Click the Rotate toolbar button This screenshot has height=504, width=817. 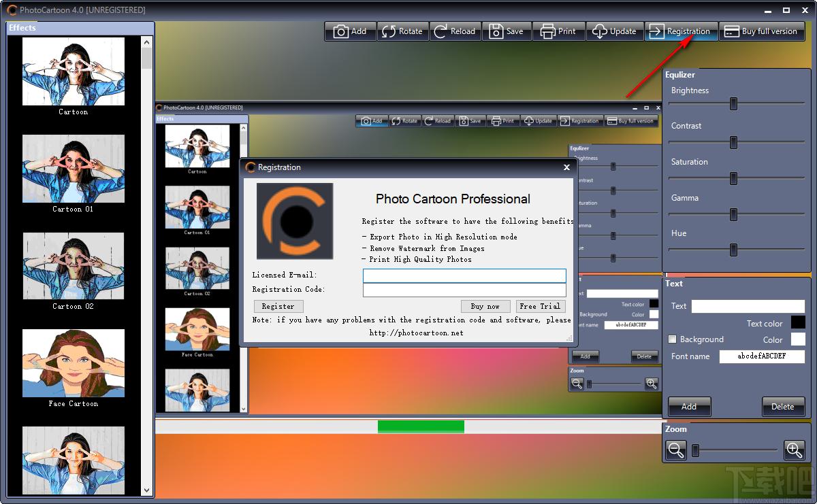pyautogui.click(x=402, y=31)
